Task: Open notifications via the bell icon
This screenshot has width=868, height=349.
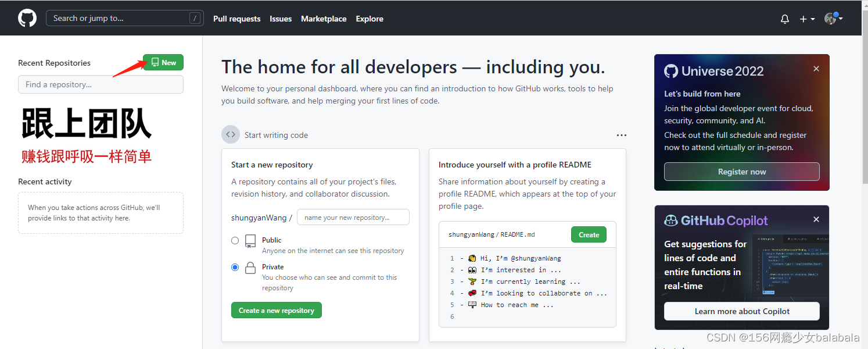Action: (784, 19)
